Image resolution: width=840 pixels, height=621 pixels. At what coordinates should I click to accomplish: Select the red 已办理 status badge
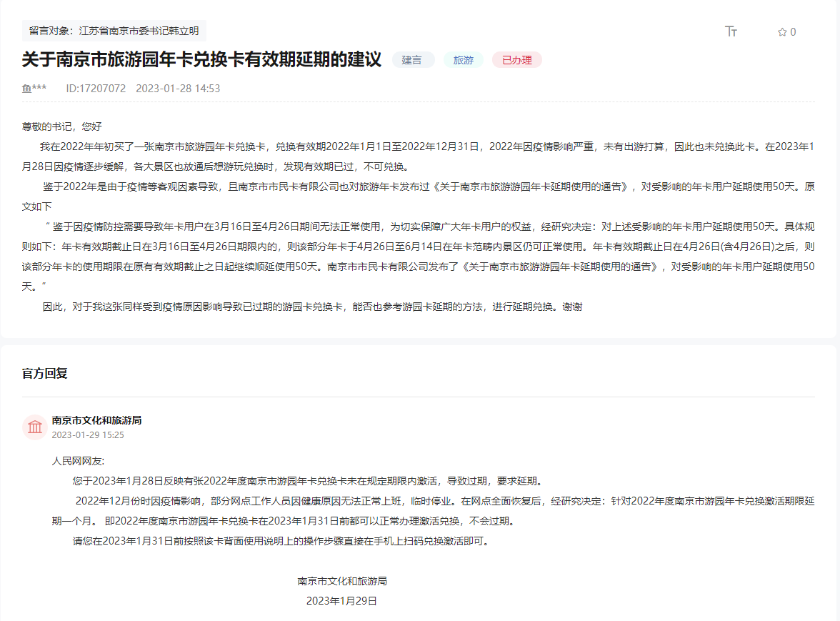(x=516, y=60)
